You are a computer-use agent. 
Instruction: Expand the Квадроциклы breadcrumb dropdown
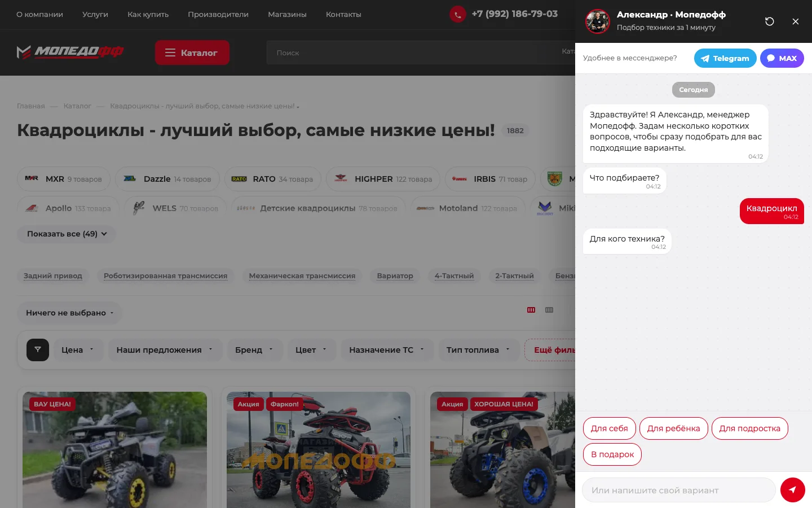point(205,106)
